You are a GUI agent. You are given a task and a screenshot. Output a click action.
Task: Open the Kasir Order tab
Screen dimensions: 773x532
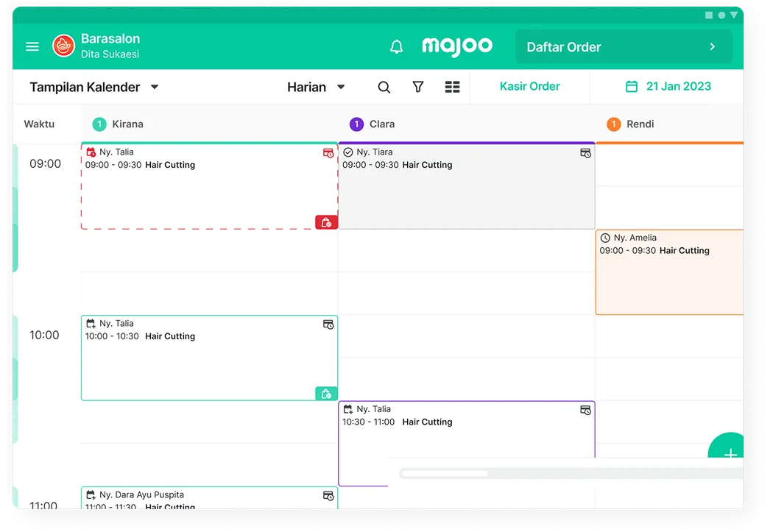coord(529,86)
